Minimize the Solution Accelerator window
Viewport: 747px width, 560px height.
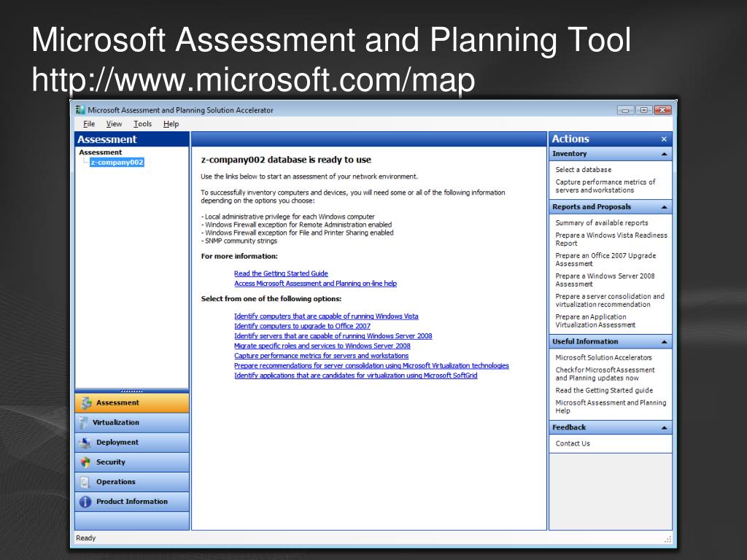(x=625, y=110)
